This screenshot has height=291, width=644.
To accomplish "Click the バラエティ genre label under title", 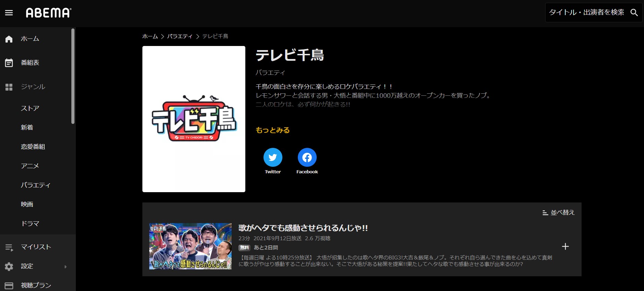I will (x=270, y=73).
